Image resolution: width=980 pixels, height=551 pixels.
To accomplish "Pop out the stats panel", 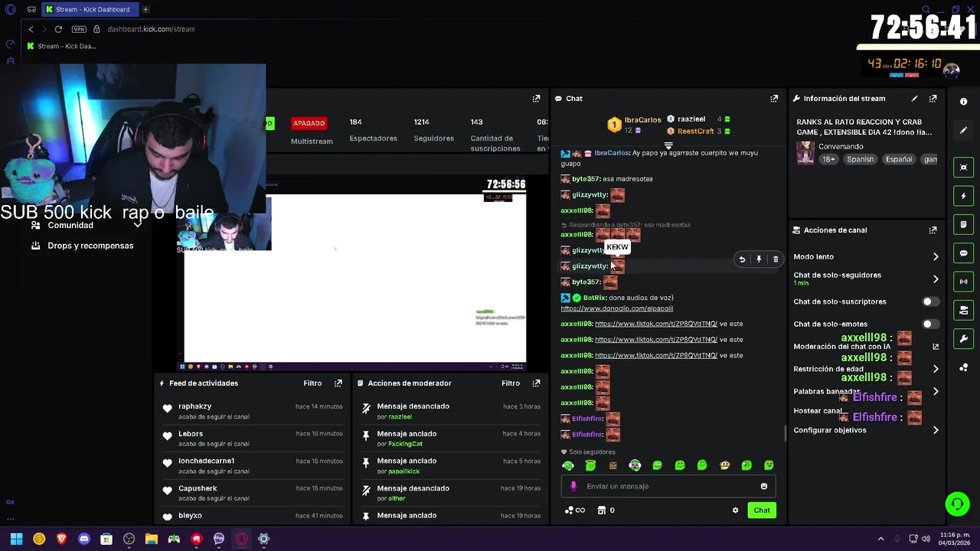I will click(x=536, y=99).
